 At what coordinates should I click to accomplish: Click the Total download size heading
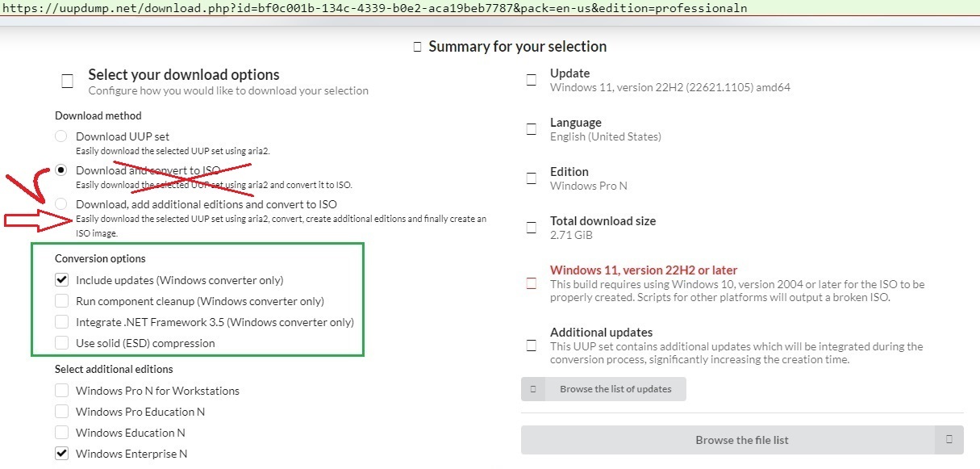[603, 221]
